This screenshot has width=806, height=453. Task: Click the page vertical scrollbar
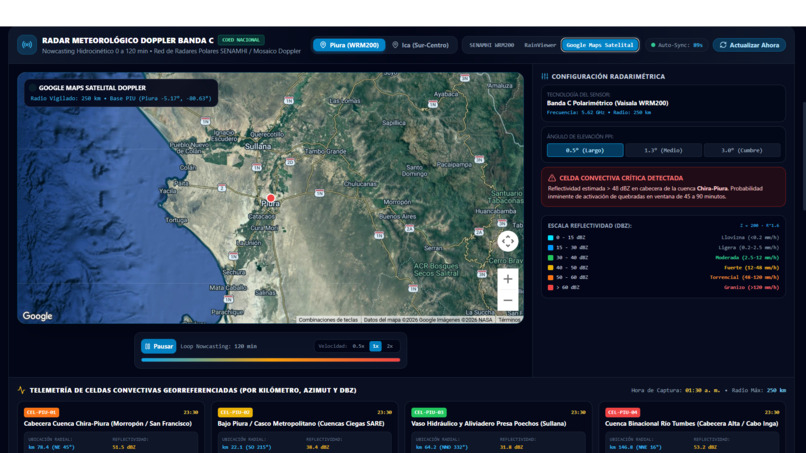tap(803, 156)
